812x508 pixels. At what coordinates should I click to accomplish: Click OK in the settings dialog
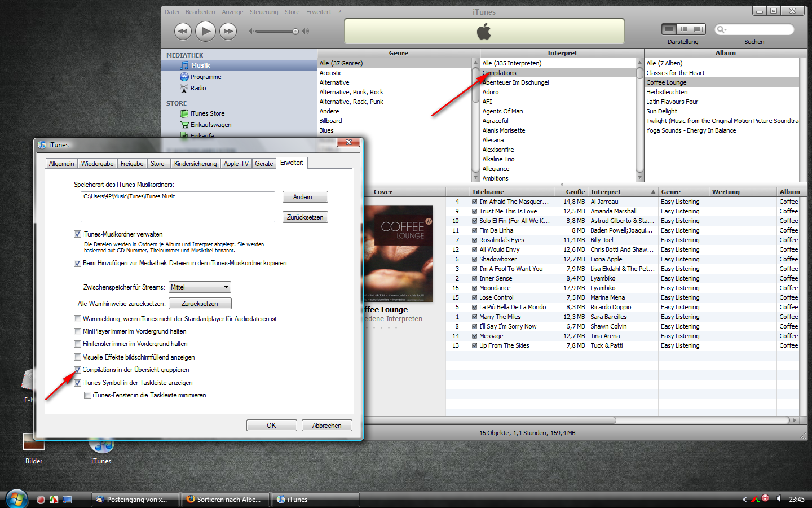[x=271, y=426]
